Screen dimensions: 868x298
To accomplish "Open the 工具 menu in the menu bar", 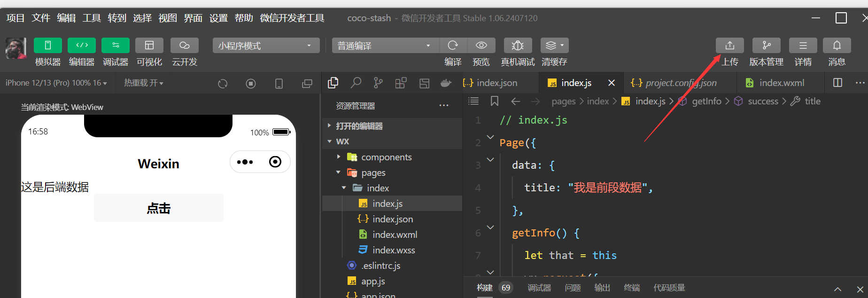I will click(x=92, y=18).
